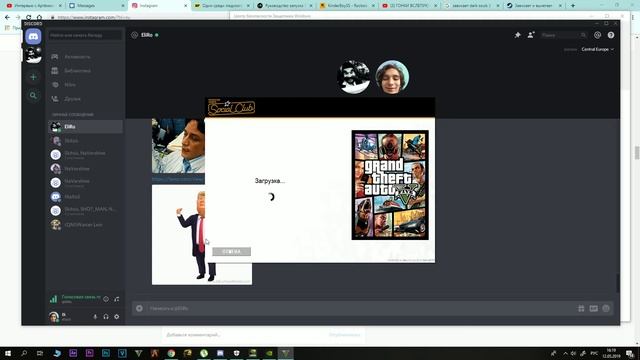Focus the Instagram comment field in browser
This screenshot has width=640, height=360.
coord(245,335)
